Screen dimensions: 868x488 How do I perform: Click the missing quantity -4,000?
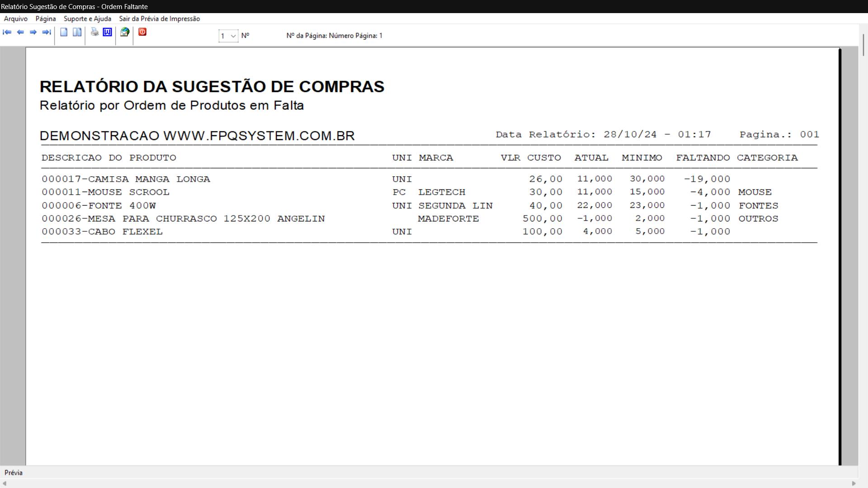click(710, 192)
